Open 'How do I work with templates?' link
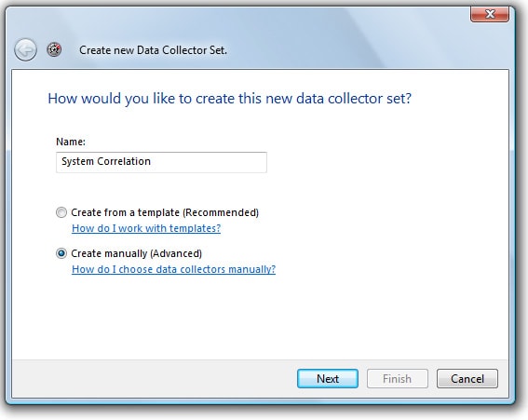The height and width of the screenshot is (420, 528). (146, 228)
